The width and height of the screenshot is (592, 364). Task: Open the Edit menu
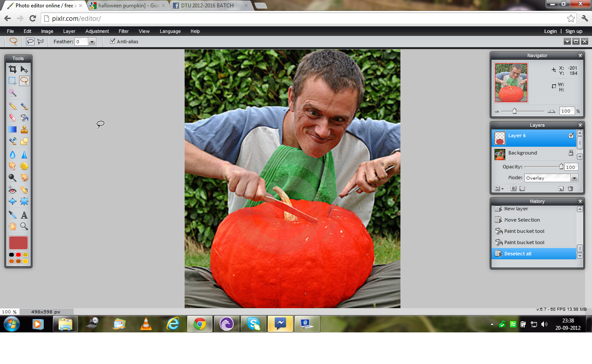(28, 31)
